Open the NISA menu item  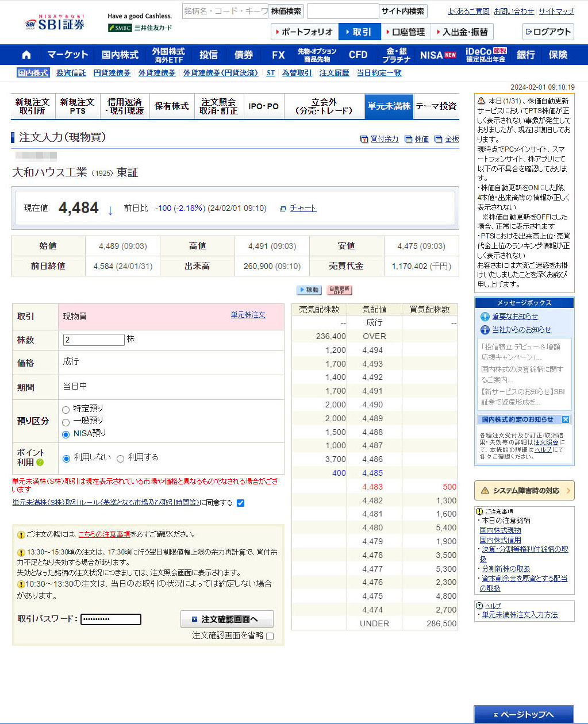437,55
